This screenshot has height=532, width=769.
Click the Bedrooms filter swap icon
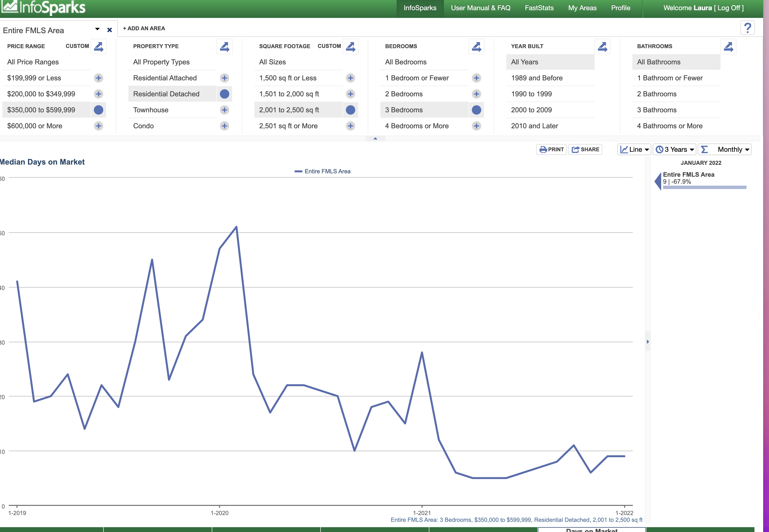476,47
